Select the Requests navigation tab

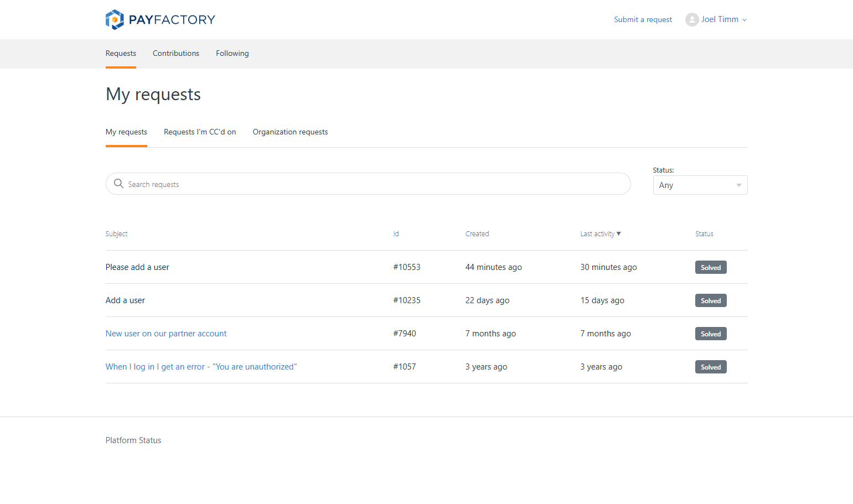(121, 54)
